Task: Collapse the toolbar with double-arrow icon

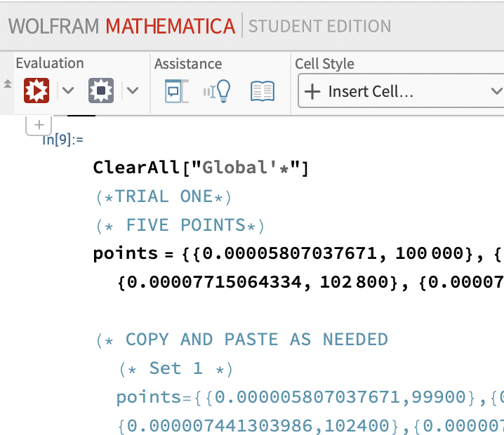Action: point(8,84)
